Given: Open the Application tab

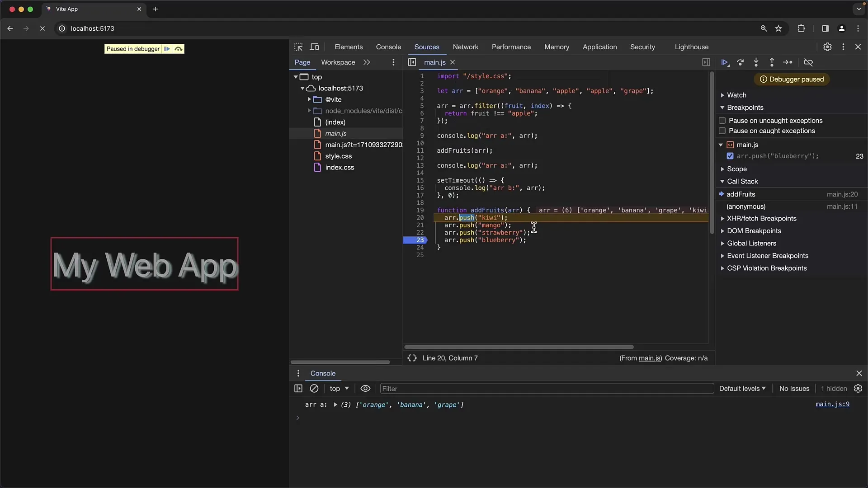Looking at the screenshot, I should [x=599, y=47].
